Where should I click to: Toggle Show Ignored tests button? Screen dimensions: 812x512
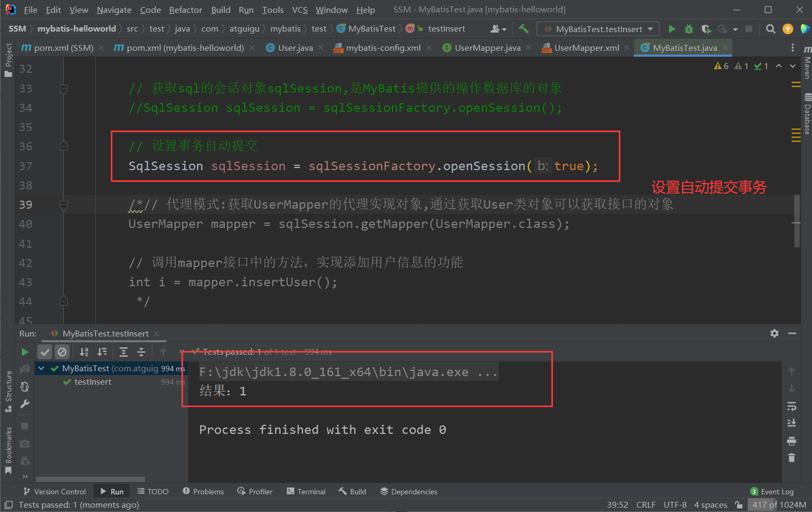[x=62, y=352]
